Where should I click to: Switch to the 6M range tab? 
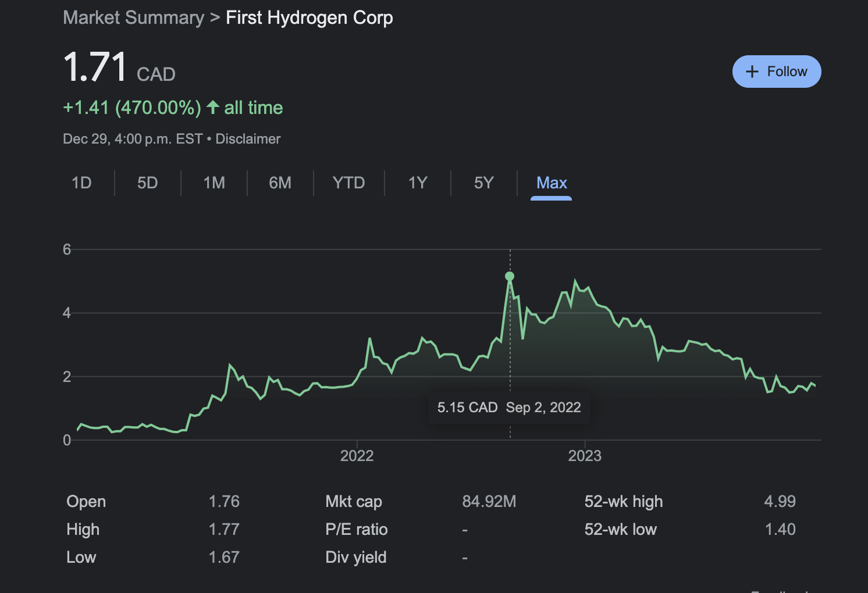coord(280,183)
